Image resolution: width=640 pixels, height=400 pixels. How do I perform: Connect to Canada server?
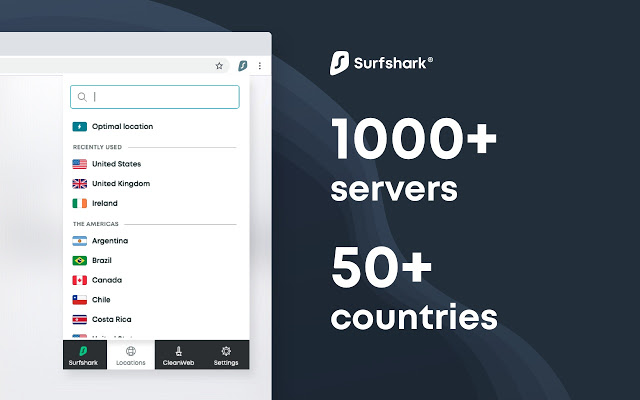(x=108, y=280)
